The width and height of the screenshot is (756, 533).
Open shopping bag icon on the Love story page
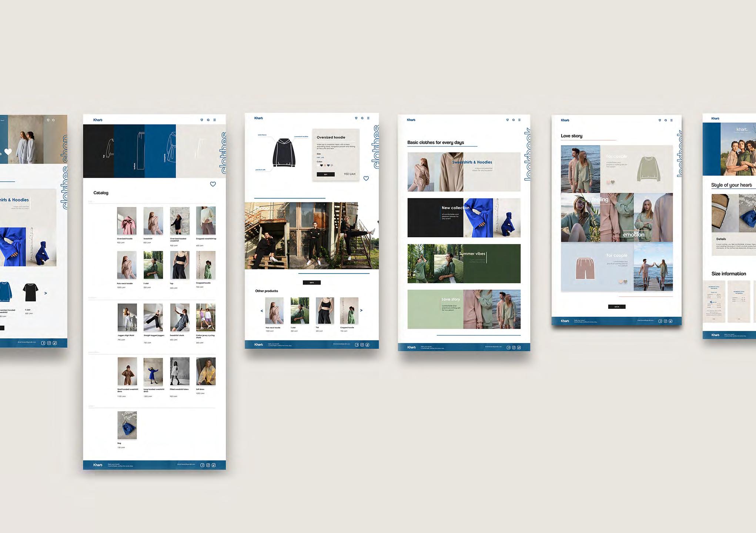coord(660,120)
